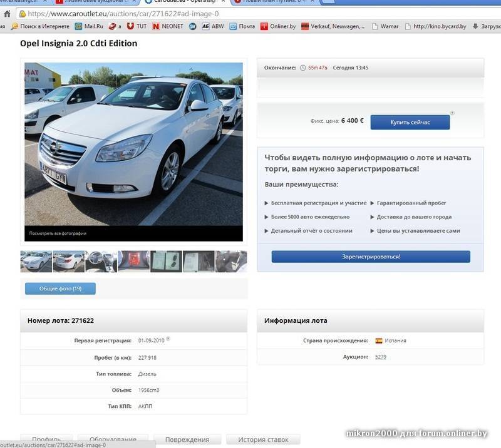Click the first registration date '01-09-2010'

click(151, 341)
